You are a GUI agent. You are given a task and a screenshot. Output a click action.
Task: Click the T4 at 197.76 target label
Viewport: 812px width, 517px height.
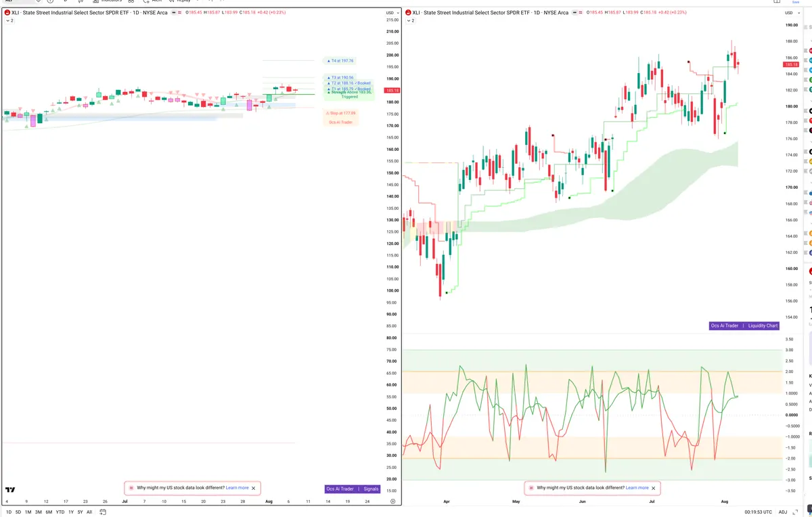[340, 60]
